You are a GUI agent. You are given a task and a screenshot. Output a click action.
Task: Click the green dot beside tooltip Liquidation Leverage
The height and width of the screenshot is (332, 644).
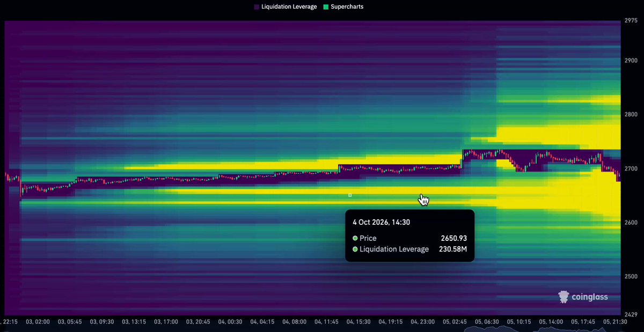click(x=355, y=249)
